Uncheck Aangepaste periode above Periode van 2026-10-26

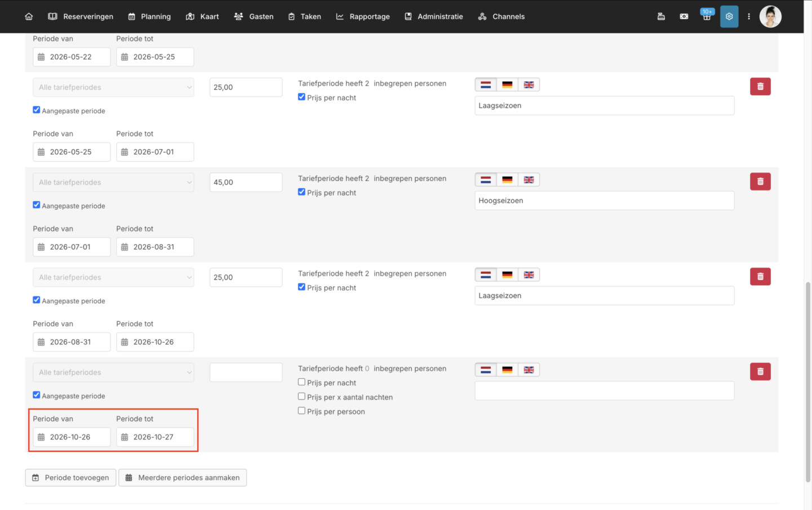pyautogui.click(x=36, y=395)
